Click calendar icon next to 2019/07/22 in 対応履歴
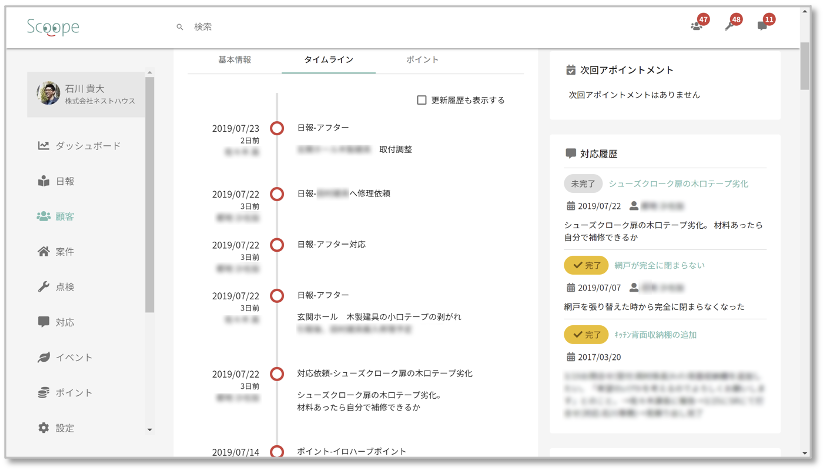This screenshot has height=472, width=824. pyautogui.click(x=571, y=206)
